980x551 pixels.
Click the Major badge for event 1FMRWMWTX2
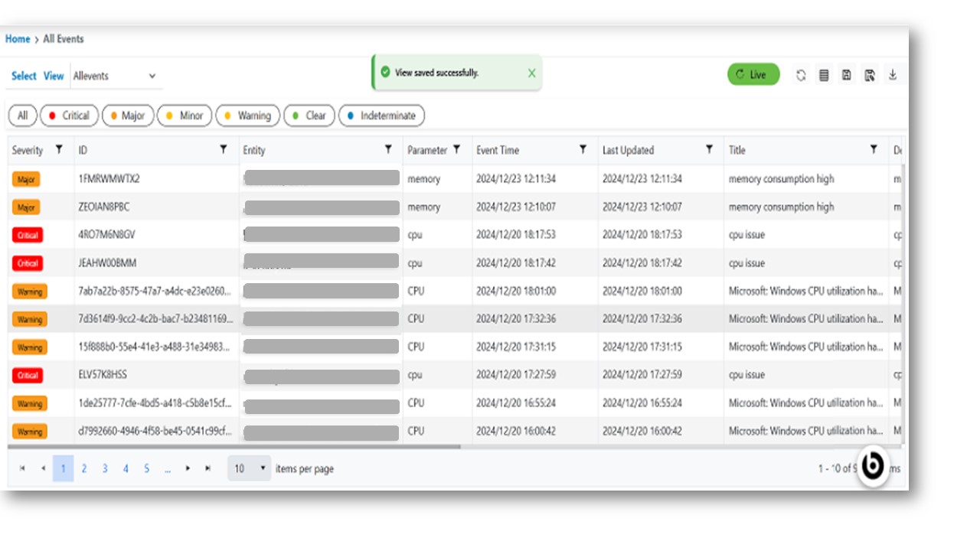pyautogui.click(x=26, y=179)
